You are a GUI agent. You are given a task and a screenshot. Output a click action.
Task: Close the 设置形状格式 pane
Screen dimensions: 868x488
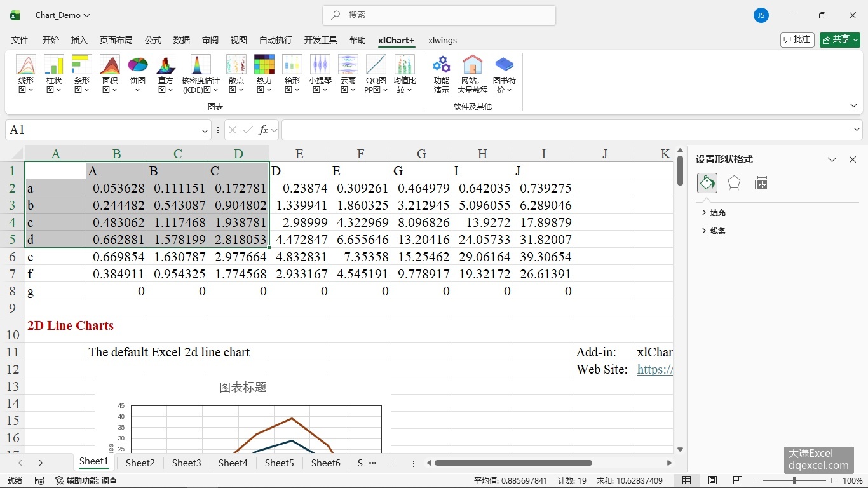pyautogui.click(x=853, y=159)
